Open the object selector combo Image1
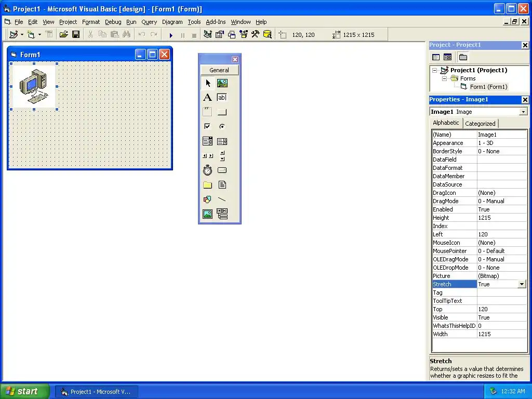532x399 pixels. pyautogui.click(x=523, y=112)
